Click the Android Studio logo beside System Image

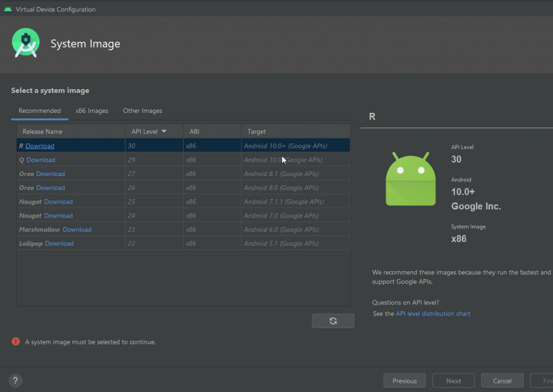25,43
